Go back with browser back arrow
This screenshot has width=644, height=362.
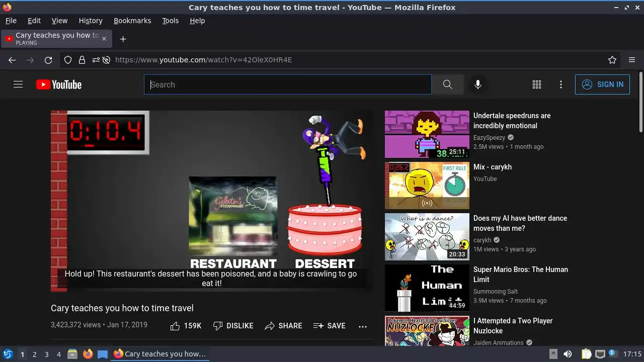12,60
